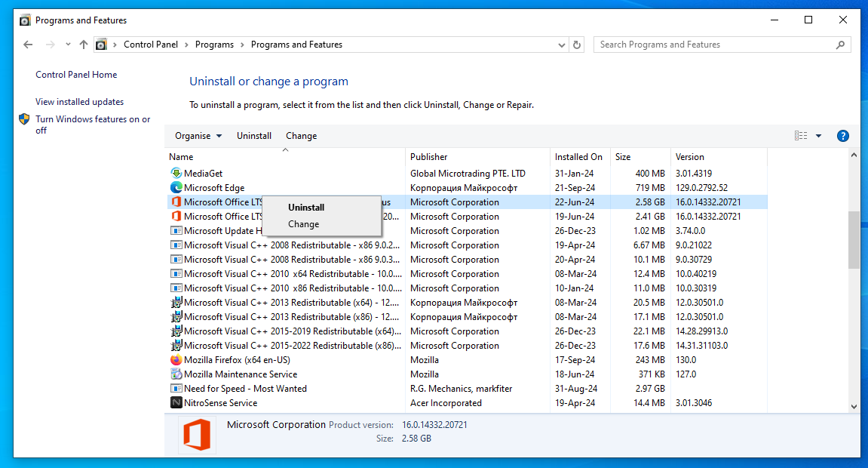
Task: Click the scrollbar down arrow
Action: pos(854,407)
